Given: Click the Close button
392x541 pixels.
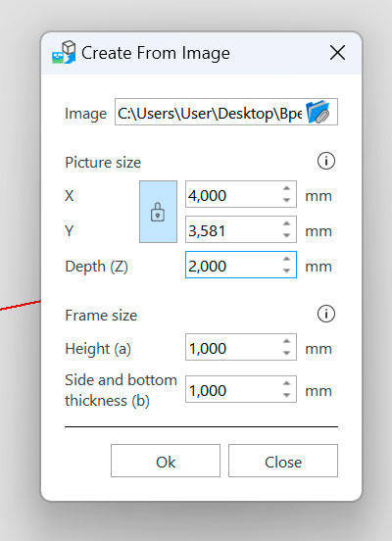Looking at the screenshot, I should [x=283, y=461].
